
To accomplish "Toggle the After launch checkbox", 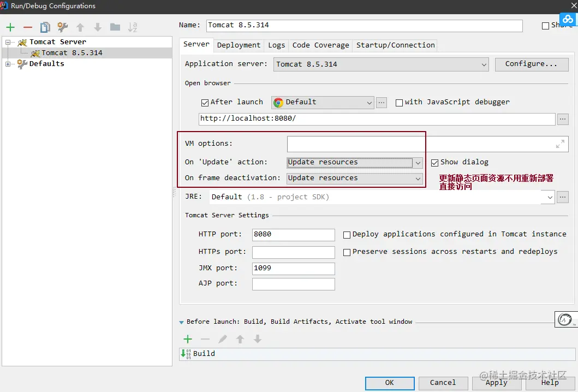I will tap(205, 103).
